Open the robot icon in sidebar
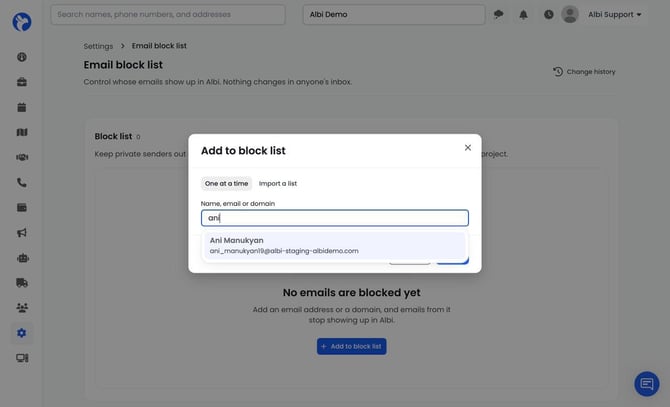Screen dimensions: 670x407 pos(22,258)
